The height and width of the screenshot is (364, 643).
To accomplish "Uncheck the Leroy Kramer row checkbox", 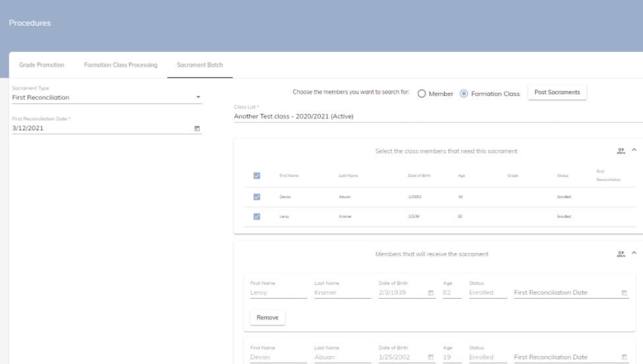I will point(257,216).
